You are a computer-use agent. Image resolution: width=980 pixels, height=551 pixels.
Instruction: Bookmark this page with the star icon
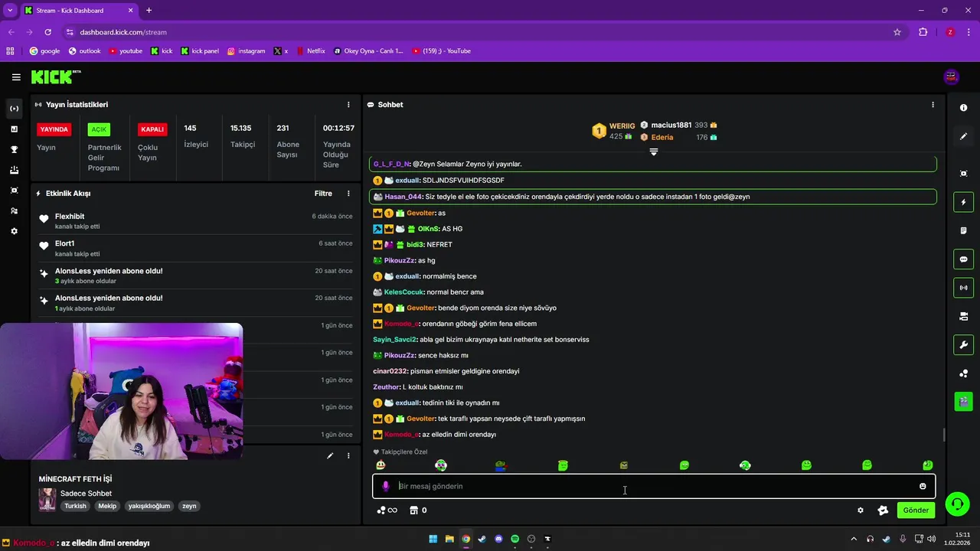click(897, 32)
